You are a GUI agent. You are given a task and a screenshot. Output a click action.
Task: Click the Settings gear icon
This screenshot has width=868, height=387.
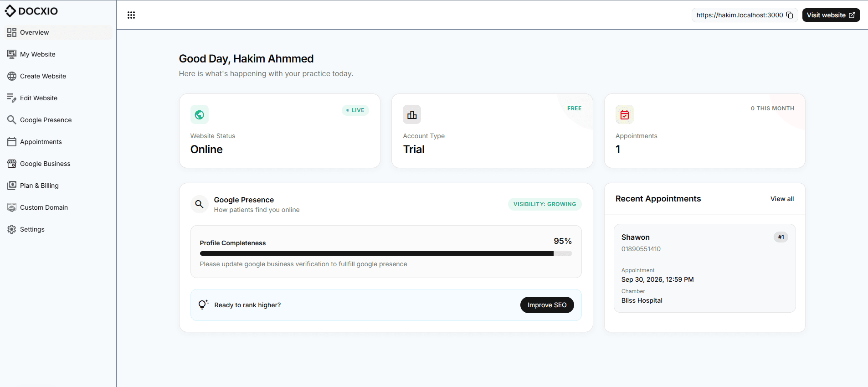click(x=12, y=229)
